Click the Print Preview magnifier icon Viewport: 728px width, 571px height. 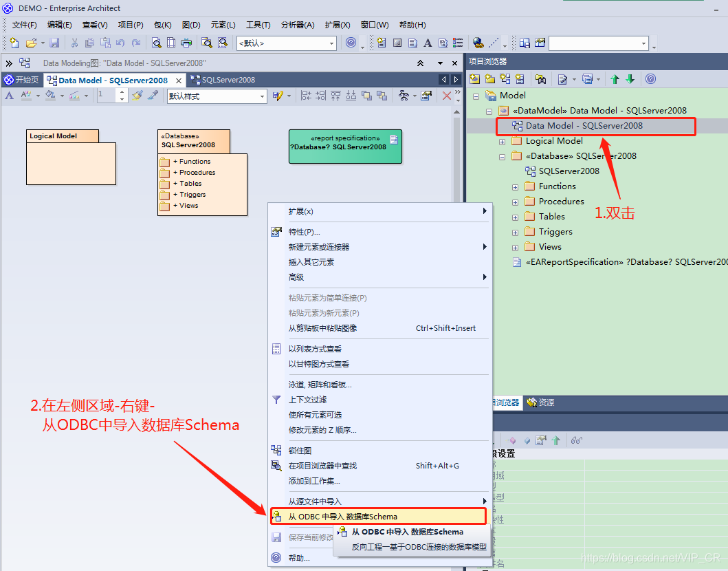(157, 43)
